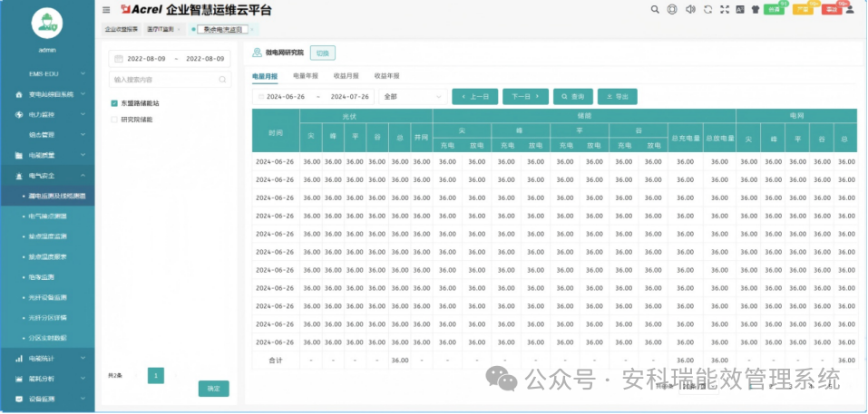
Task: Click the 2022-08-09 start date in sidebar
Action: pos(146,59)
